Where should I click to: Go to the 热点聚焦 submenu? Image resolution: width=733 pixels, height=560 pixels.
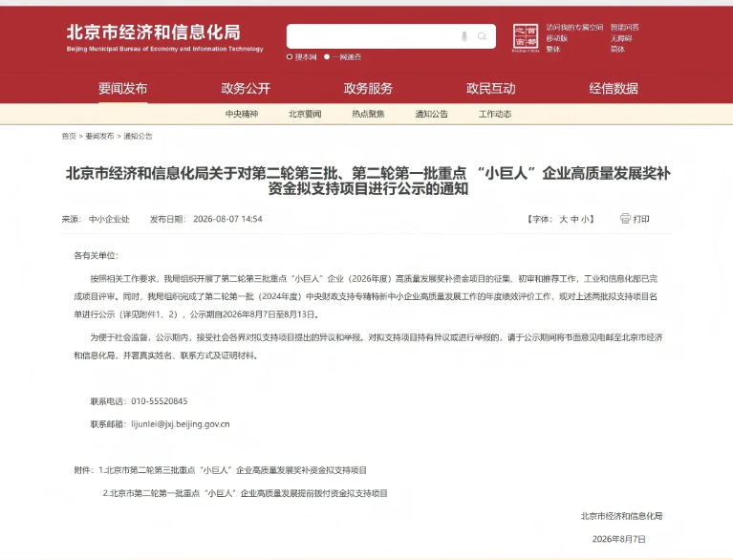[368, 114]
